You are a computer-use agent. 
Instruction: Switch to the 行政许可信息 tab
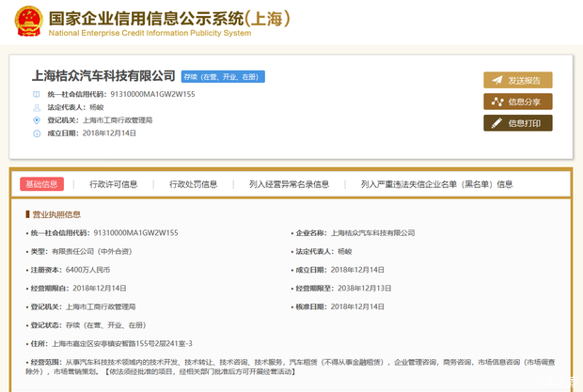coord(113,184)
